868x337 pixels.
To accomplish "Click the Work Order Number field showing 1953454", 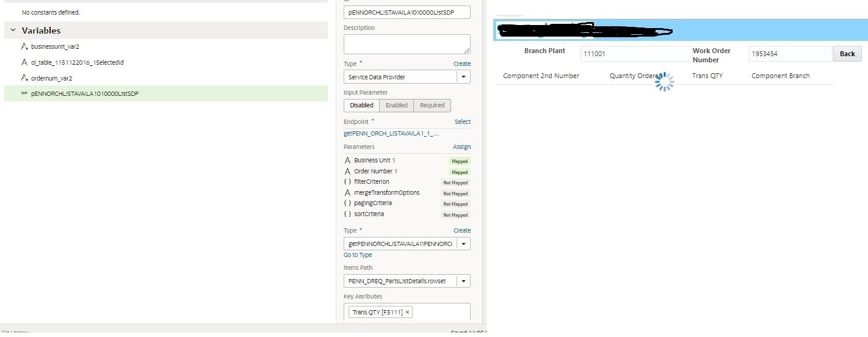I will (790, 54).
